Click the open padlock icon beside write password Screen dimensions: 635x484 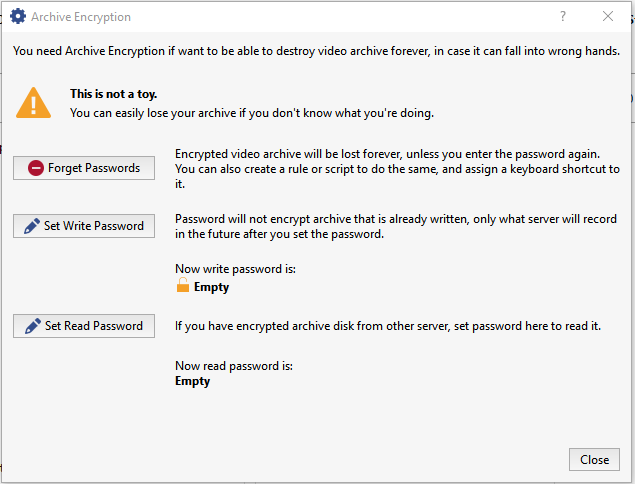tap(183, 287)
